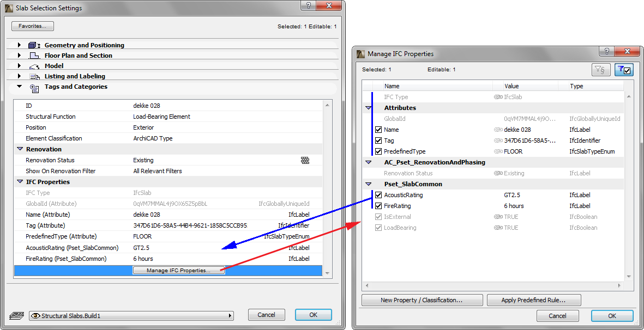Click the link icon in LoadBearing row
644x330 pixels.
pyautogui.click(x=498, y=228)
